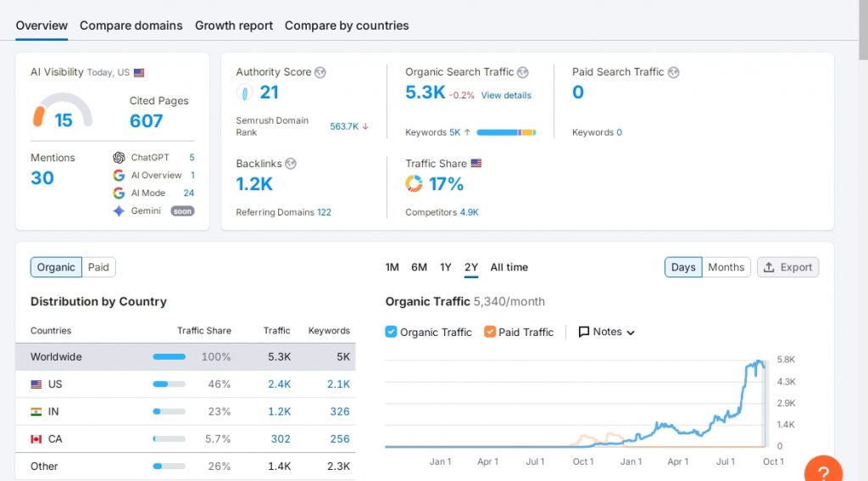The image size is (868, 481).
Task: Switch to the Growth report tab
Action: (234, 25)
